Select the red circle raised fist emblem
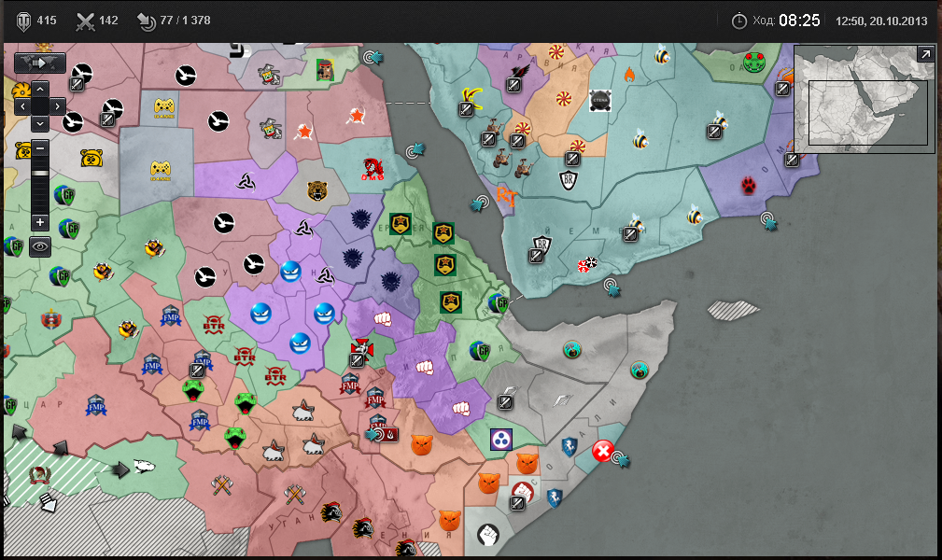This screenshot has width=942, height=560. [x=523, y=491]
